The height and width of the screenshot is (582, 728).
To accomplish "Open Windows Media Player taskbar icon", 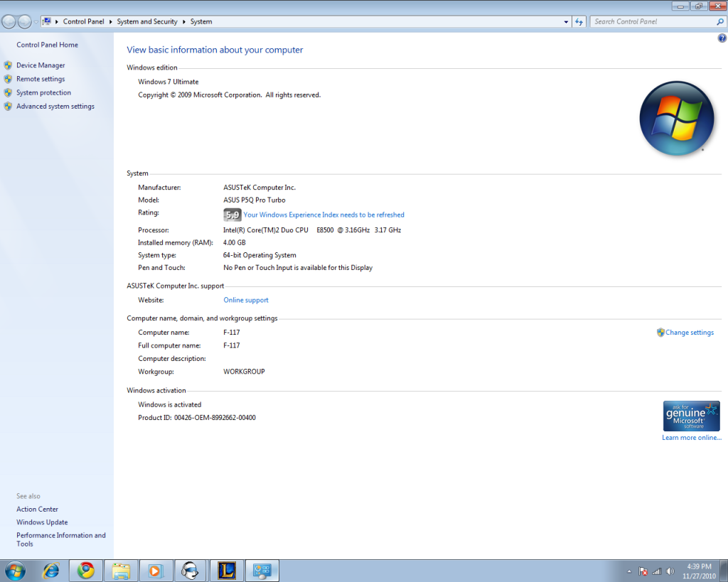I will [156, 571].
